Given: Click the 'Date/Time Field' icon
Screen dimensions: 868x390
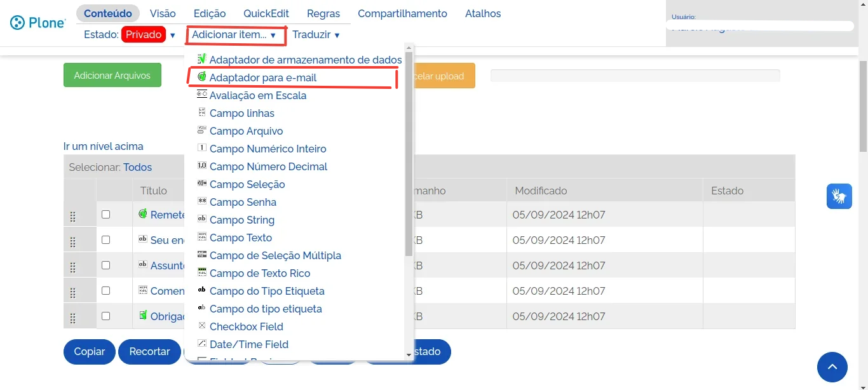Looking at the screenshot, I should pos(202,344).
